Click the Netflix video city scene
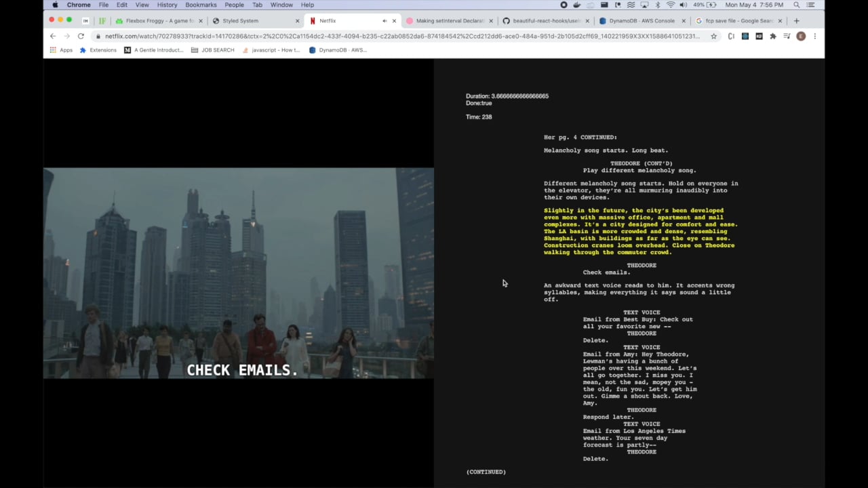The width and height of the screenshot is (868, 488). [239, 273]
